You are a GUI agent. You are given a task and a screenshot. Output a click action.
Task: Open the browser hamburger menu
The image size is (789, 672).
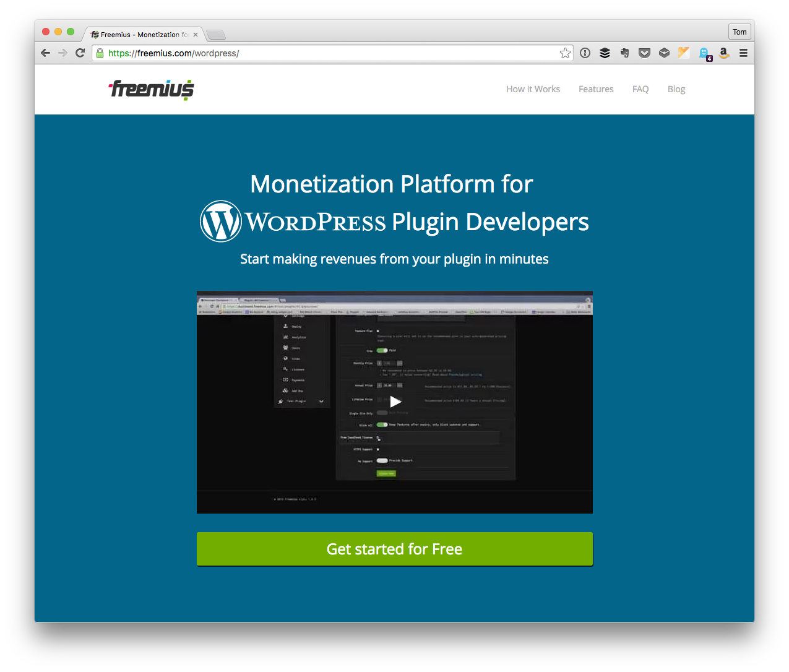coord(743,53)
